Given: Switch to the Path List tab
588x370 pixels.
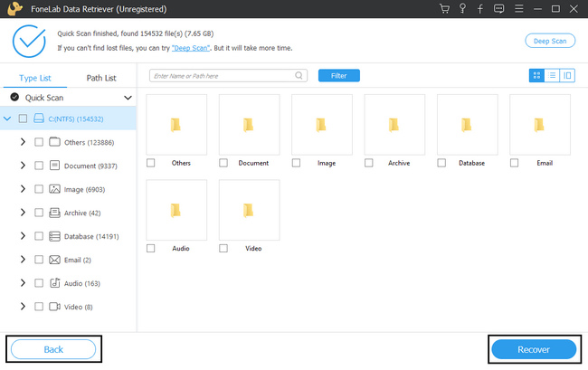Looking at the screenshot, I should coord(101,78).
